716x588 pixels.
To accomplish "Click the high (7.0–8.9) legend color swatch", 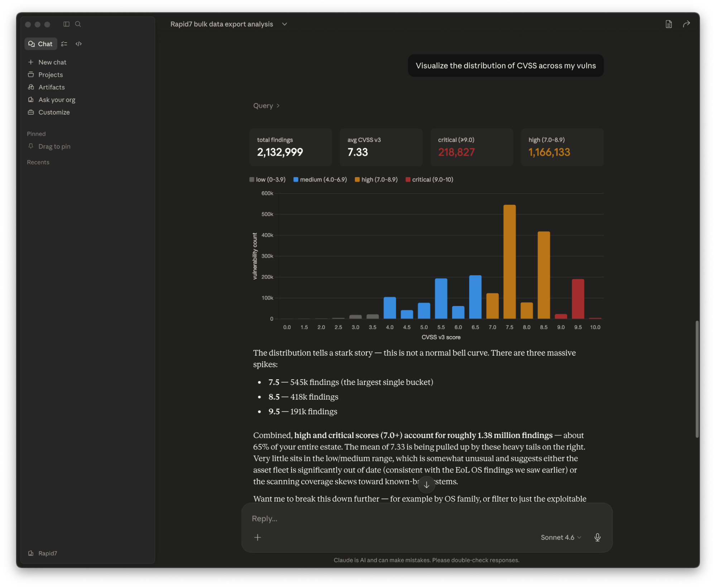I will coord(357,180).
